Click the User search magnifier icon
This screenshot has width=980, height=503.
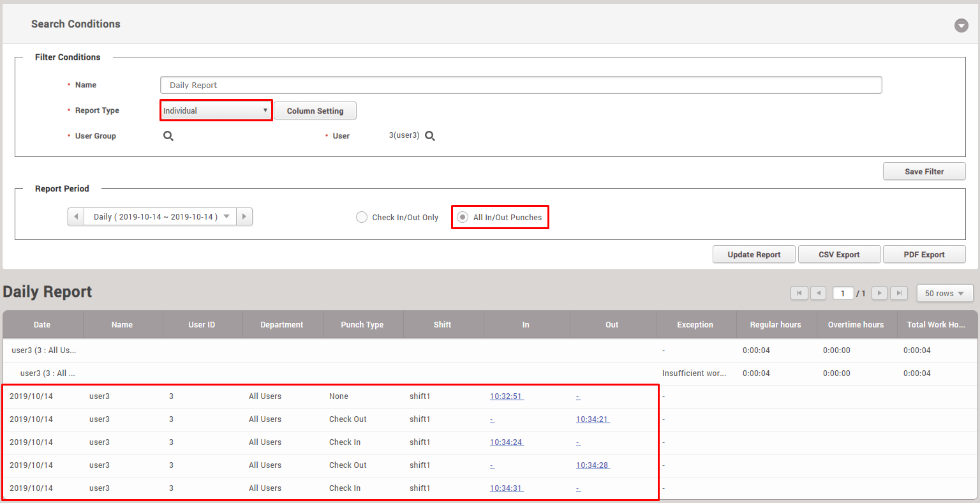[x=430, y=136]
